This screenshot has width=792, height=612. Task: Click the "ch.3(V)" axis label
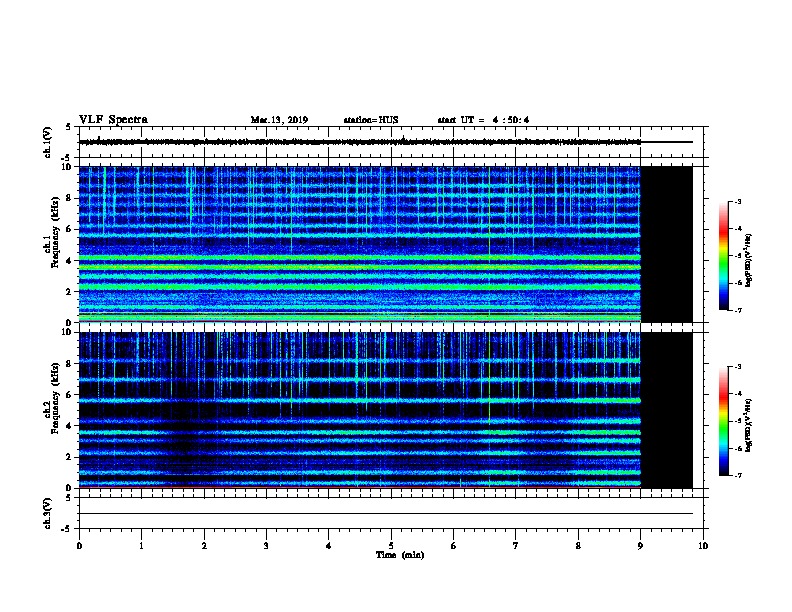point(48,513)
